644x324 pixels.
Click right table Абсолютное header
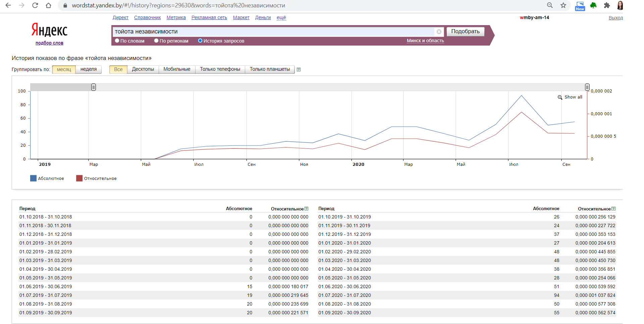coord(546,208)
